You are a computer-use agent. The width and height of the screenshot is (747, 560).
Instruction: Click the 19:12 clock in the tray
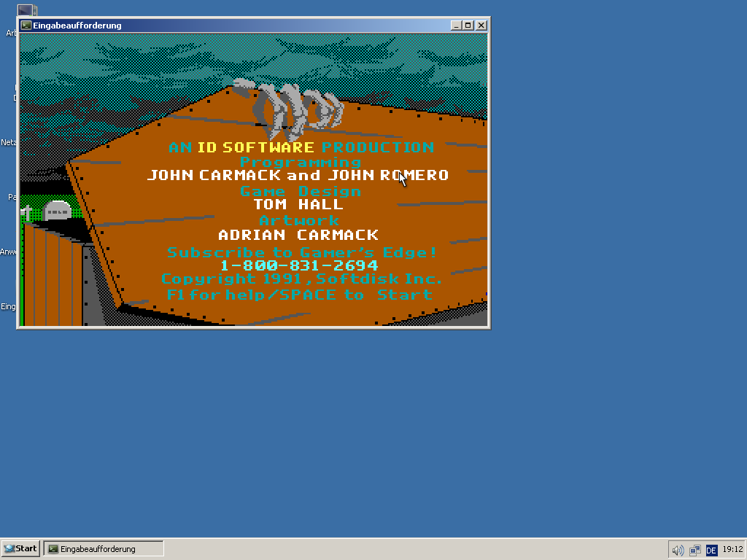[x=732, y=549]
